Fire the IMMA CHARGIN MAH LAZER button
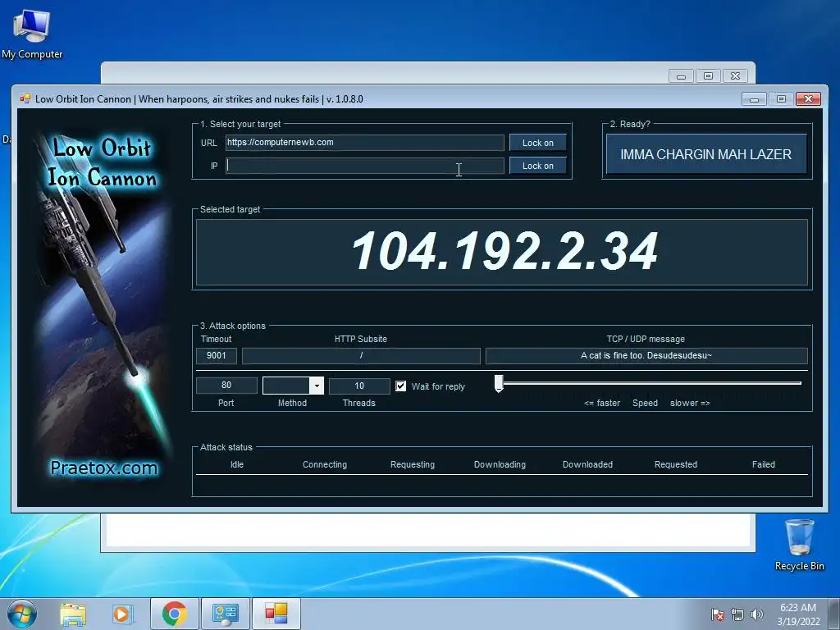This screenshot has width=840, height=630. 706,154
